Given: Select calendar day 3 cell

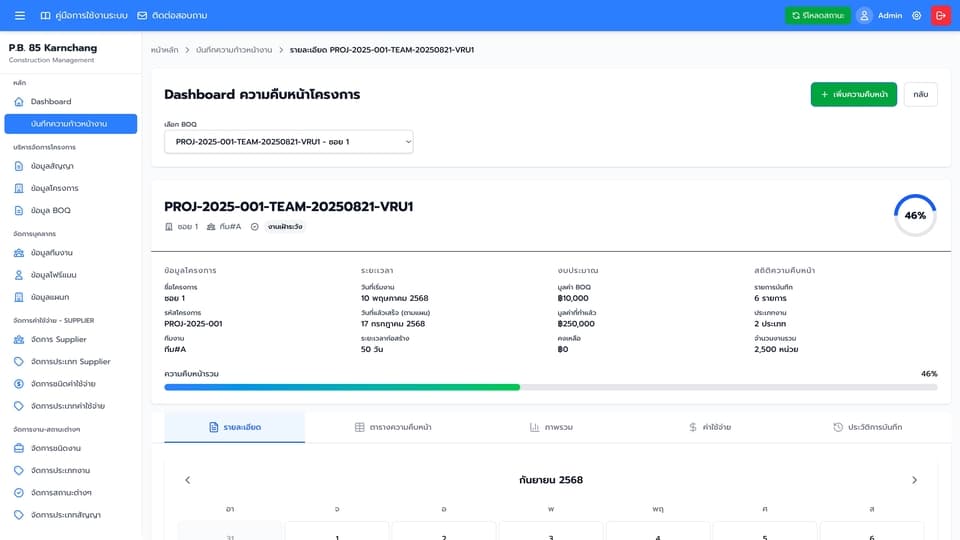Looking at the screenshot, I should pyautogui.click(x=550, y=531).
